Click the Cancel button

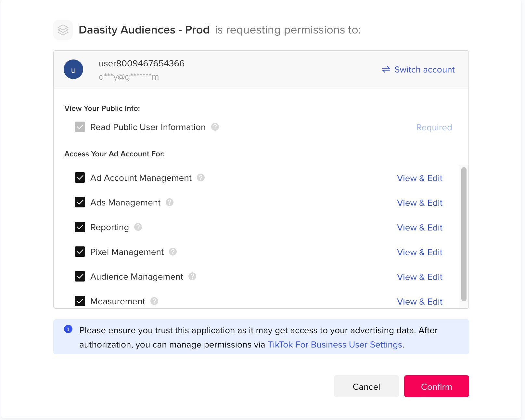[366, 386]
